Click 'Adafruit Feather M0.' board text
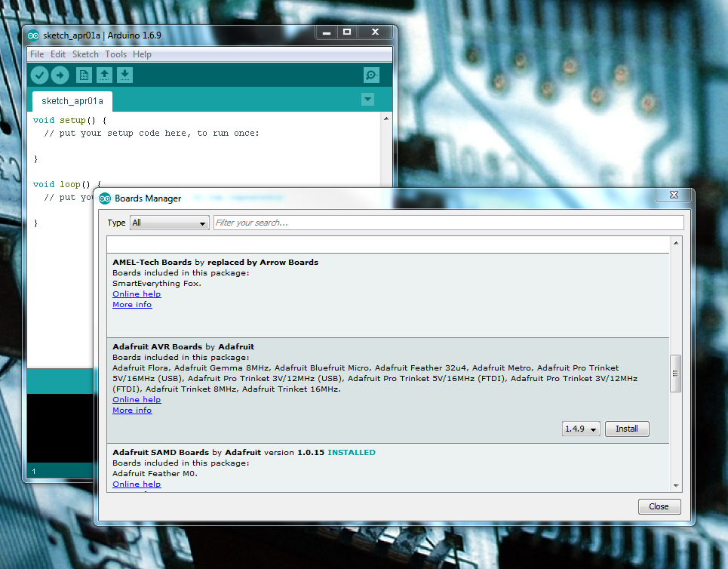This screenshot has height=569, width=728. [155, 473]
